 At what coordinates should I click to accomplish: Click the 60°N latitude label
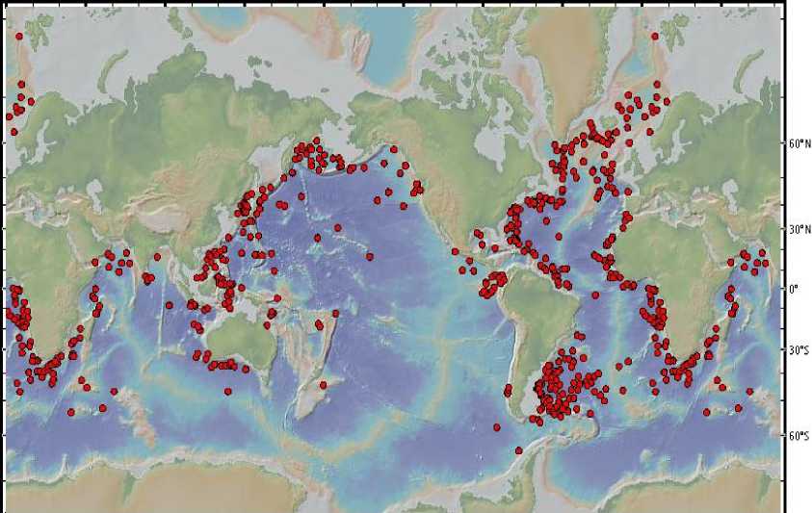point(799,144)
